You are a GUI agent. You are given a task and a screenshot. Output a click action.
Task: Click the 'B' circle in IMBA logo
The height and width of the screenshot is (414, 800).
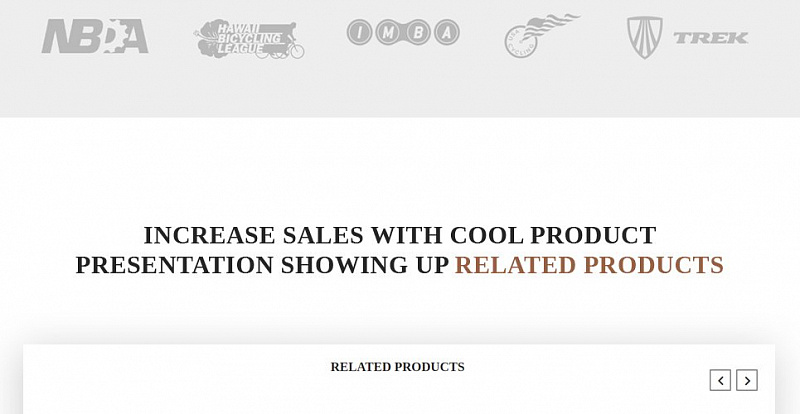click(417, 33)
